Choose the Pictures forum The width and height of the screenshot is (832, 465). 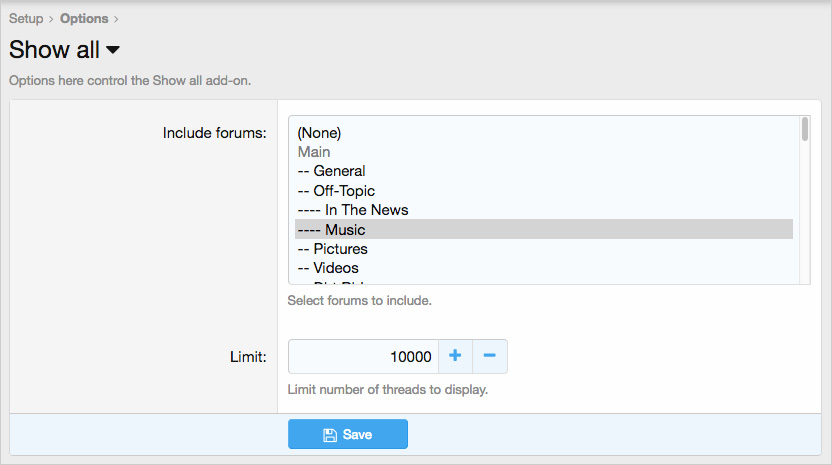coord(333,249)
